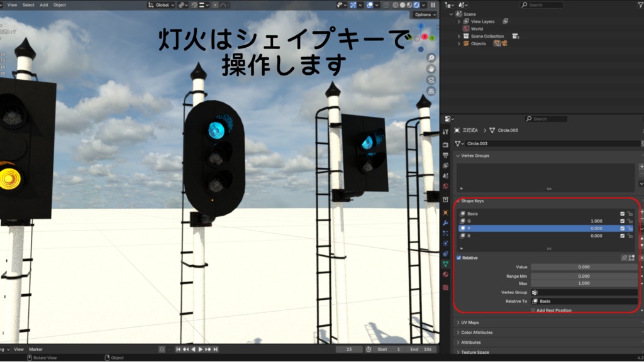Toggle the lock icon for shape key Y

(630, 228)
